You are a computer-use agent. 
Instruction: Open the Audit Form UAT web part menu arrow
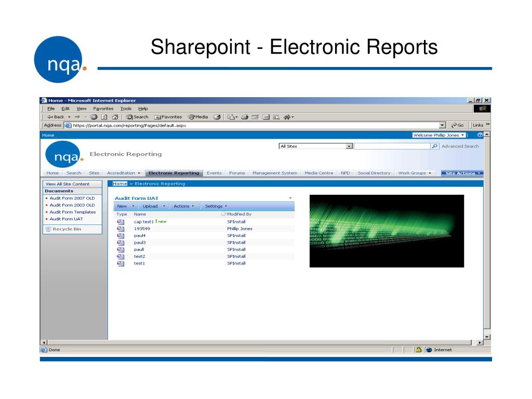pos(290,198)
